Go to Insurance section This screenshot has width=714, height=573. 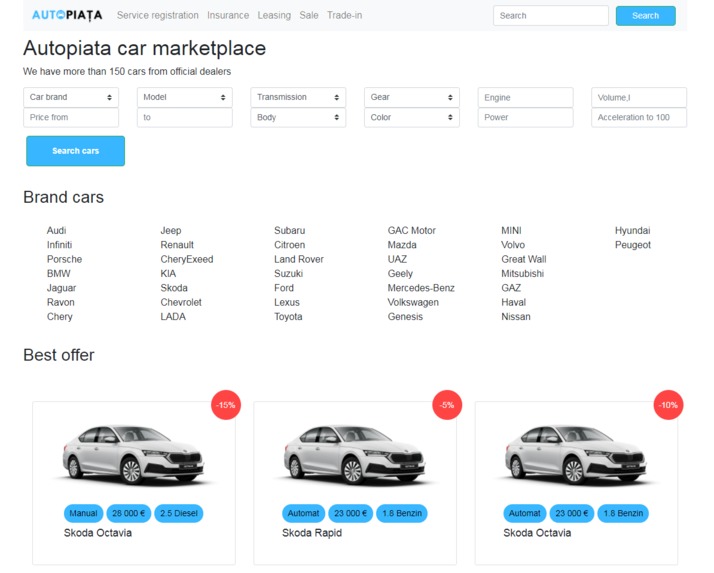(x=228, y=15)
